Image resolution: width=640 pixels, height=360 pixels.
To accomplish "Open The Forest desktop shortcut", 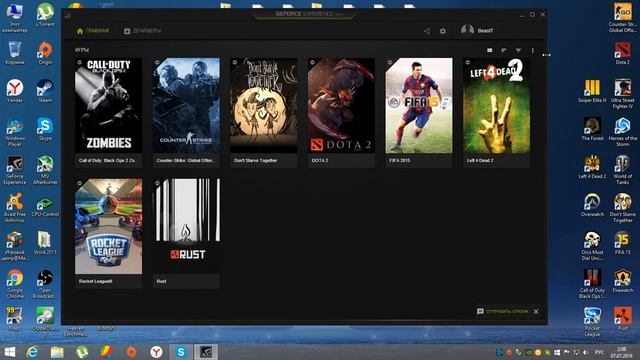I will [592, 129].
